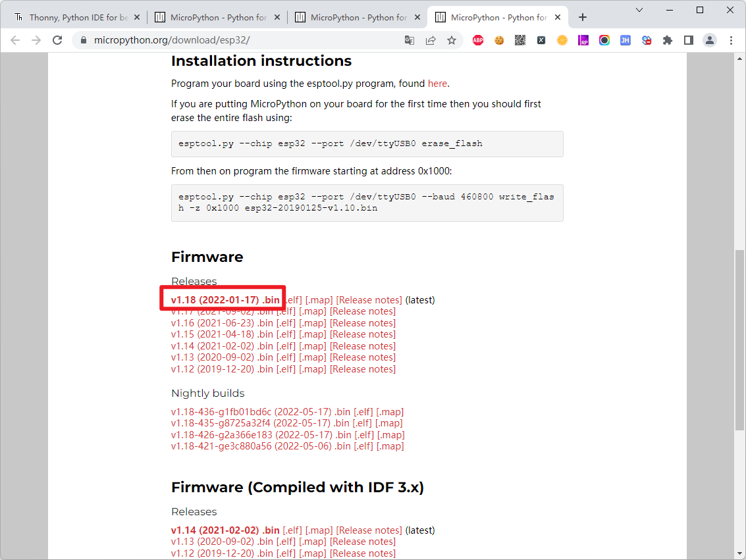Open [.map] for nightly v1.18-421-ge3c880a56

(x=390, y=446)
